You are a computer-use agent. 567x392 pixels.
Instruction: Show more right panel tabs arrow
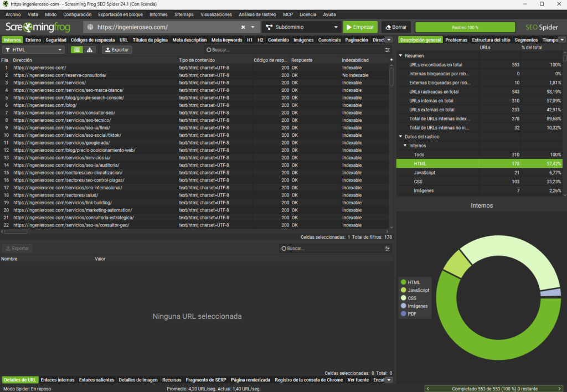tap(563, 40)
